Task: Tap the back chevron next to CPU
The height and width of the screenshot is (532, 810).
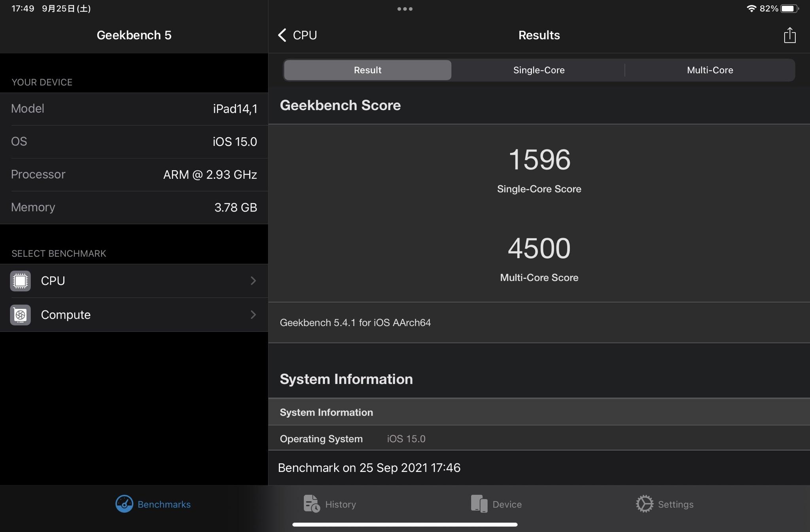Action: [282, 35]
